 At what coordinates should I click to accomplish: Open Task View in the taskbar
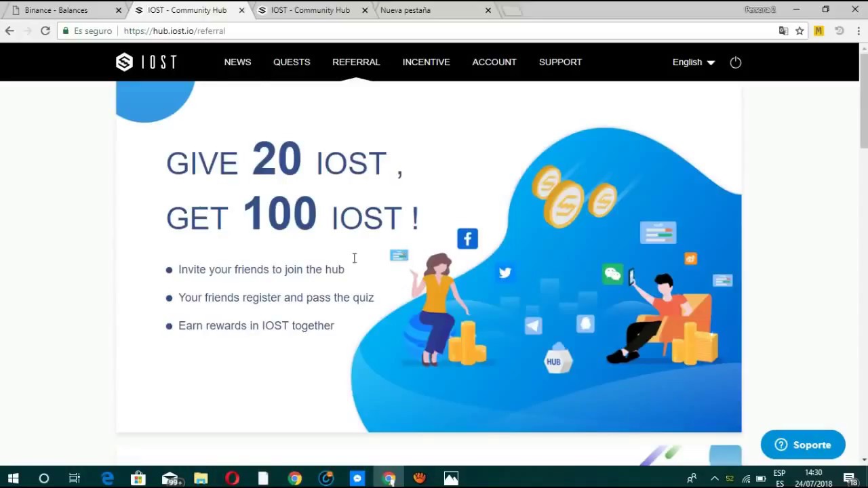coord(75,479)
